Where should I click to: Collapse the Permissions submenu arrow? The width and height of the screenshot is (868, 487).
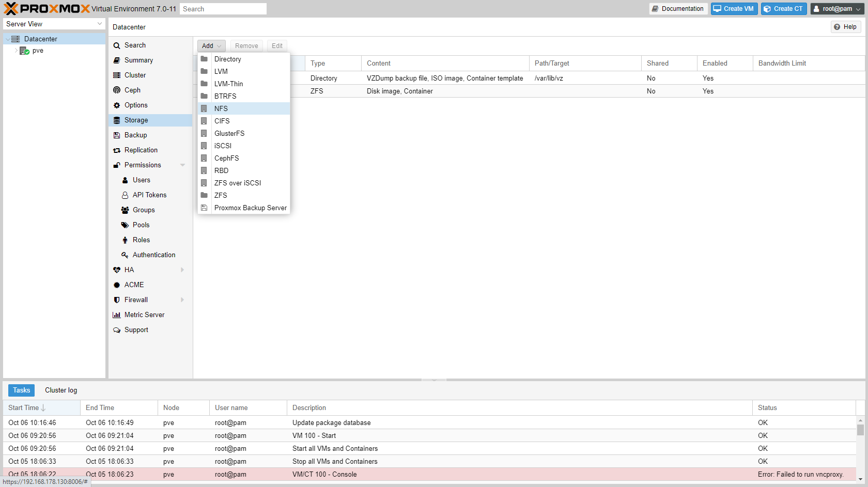(x=182, y=165)
